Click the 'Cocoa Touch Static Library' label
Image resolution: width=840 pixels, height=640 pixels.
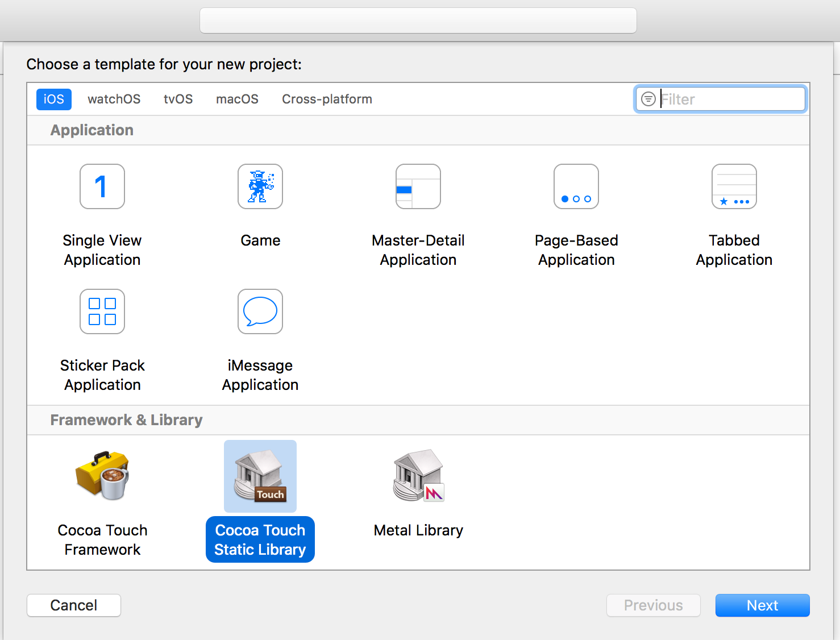point(260,539)
